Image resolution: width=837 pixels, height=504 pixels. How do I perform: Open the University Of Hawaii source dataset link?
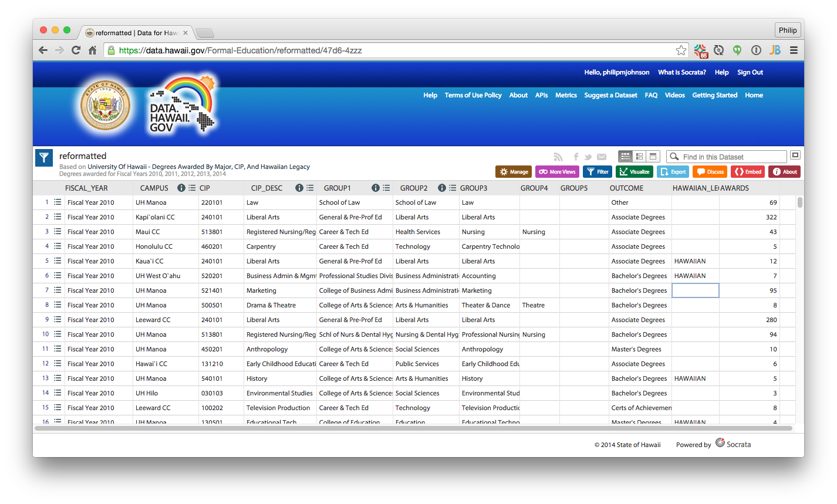198,167
